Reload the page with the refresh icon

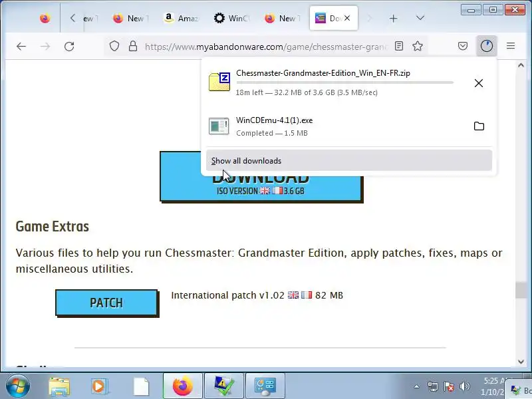(69, 46)
